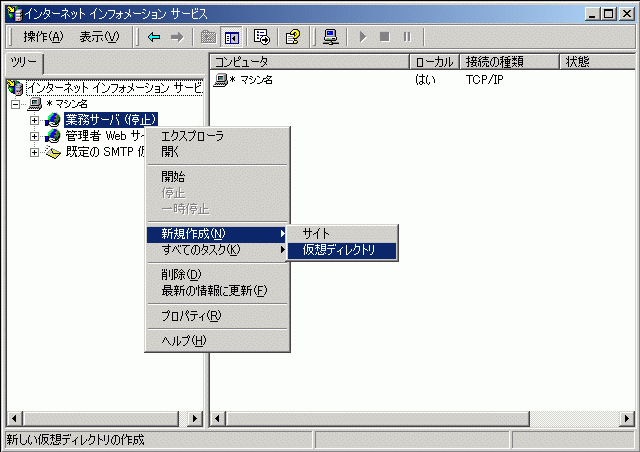This screenshot has width=640, height=452.
Task: Expand the 既定の SMTP node
Action: point(34,152)
